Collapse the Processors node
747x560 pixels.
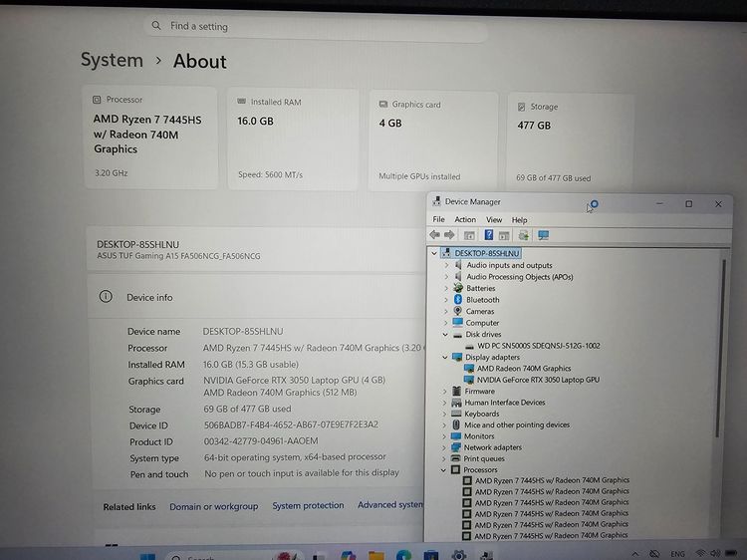pos(443,470)
